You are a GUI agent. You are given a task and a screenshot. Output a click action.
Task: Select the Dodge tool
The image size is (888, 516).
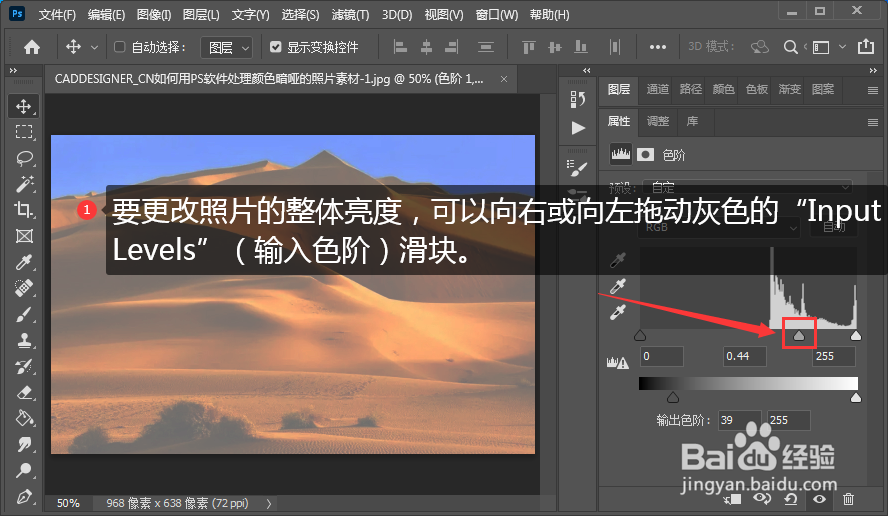24,471
